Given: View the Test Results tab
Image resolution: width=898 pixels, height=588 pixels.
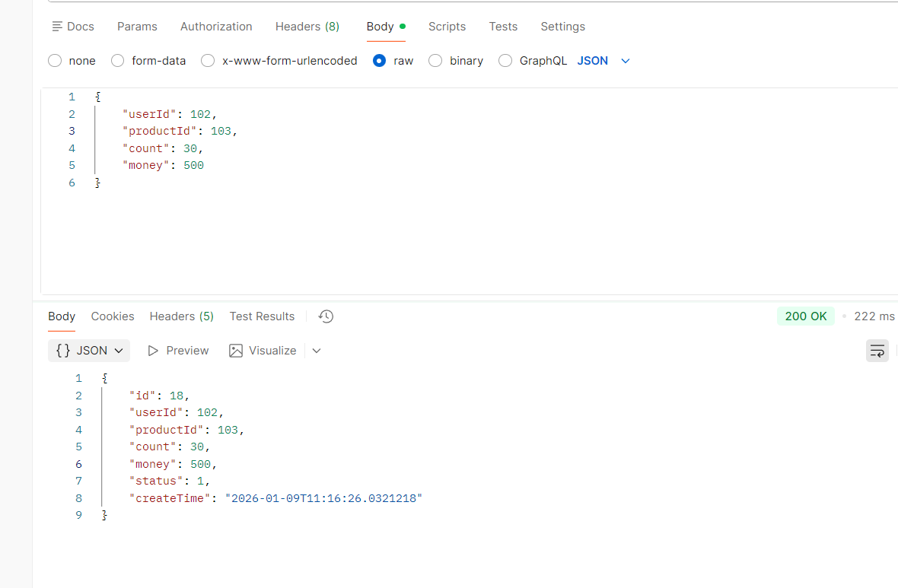Looking at the screenshot, I should [x=262, y=316].
